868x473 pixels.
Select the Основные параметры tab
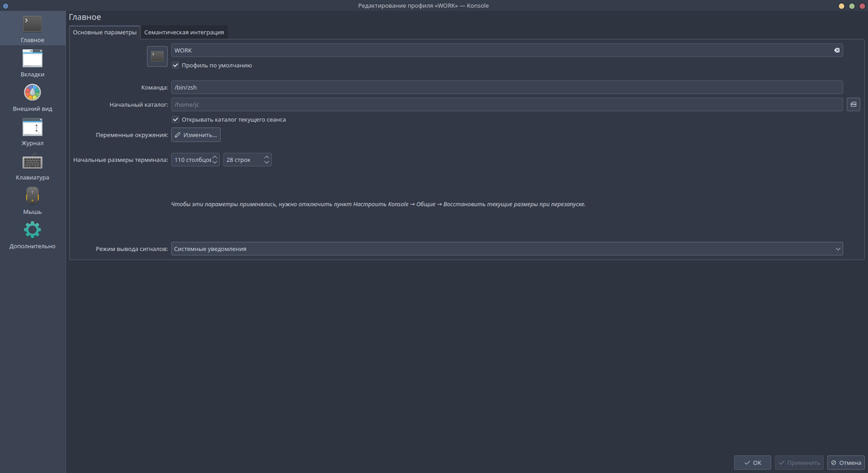click(104, 32)
